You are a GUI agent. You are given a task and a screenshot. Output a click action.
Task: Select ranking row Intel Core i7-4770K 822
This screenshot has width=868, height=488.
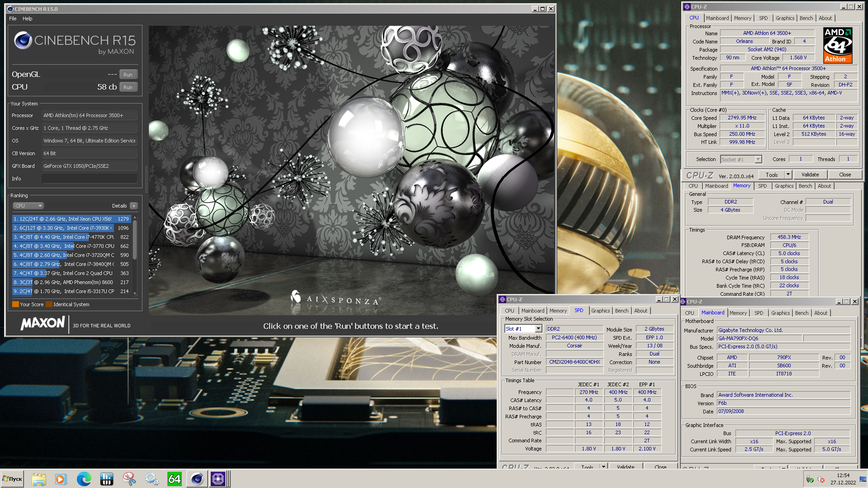pyautogui.click(x=71, y=237)
